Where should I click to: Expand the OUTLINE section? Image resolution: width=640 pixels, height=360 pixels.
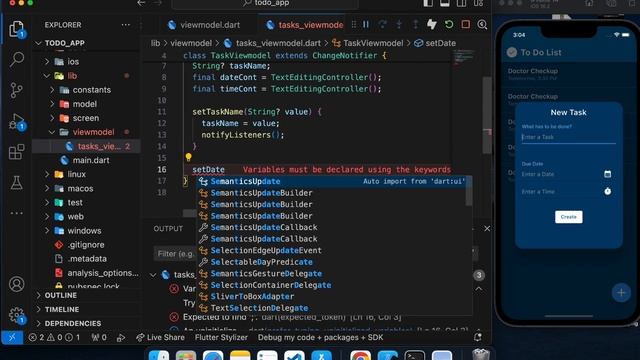tap(86, 295)
